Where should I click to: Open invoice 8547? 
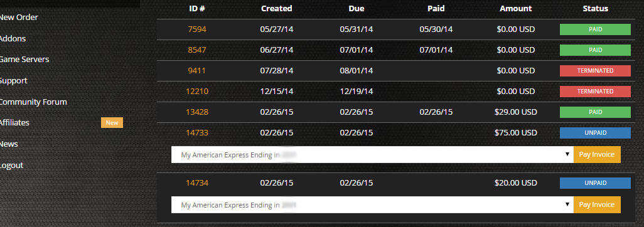[x=197, y=50]
